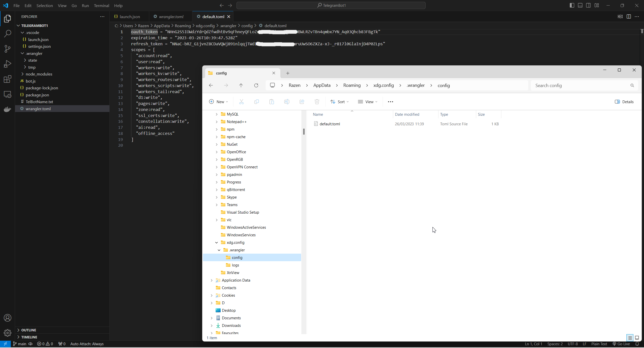Open the Extensions view icon
This screenshot has width=644, height=348.
coord(8,79)
